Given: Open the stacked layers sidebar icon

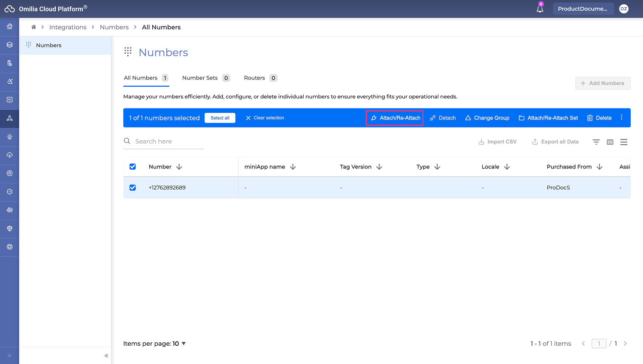Looking at the screenshot, I should point(9,45).
